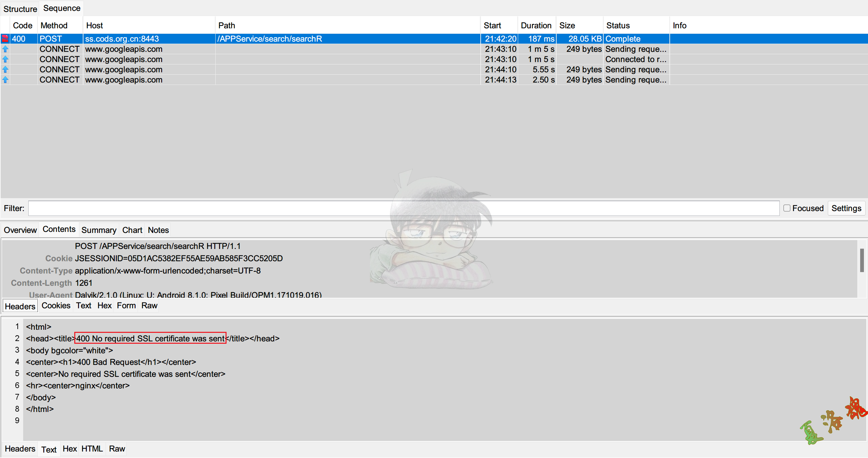Open the Overview tab
The height and width of the screenshot is (458, 868).
[20, 230]
